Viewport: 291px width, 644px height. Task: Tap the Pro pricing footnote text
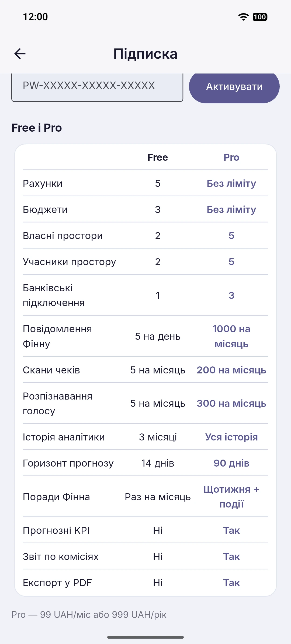pyautogui.click(x=89, y=615)
